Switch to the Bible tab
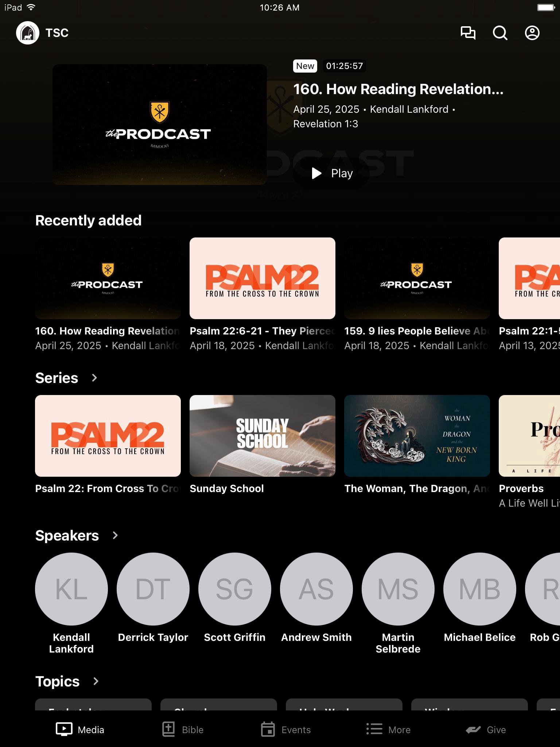Image resolution: width=560 pixels, height=747 pixels. coord(183,729)
